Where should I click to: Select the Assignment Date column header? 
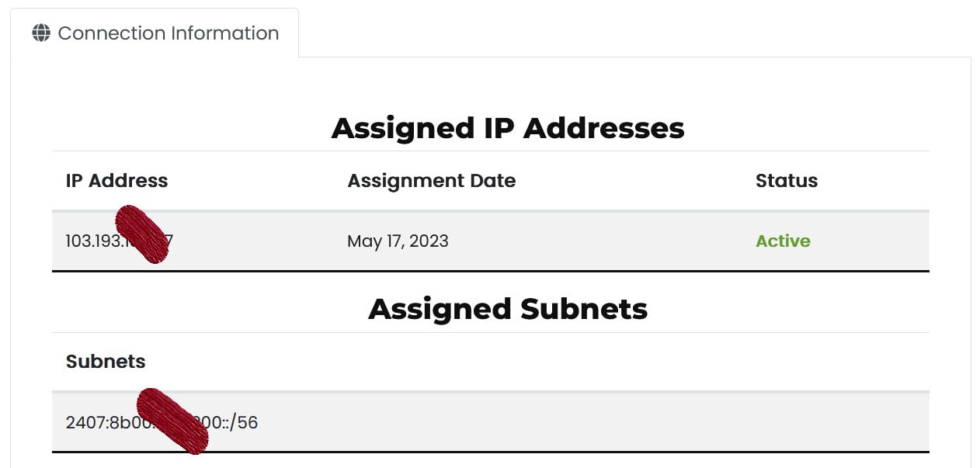click(431, 181)
